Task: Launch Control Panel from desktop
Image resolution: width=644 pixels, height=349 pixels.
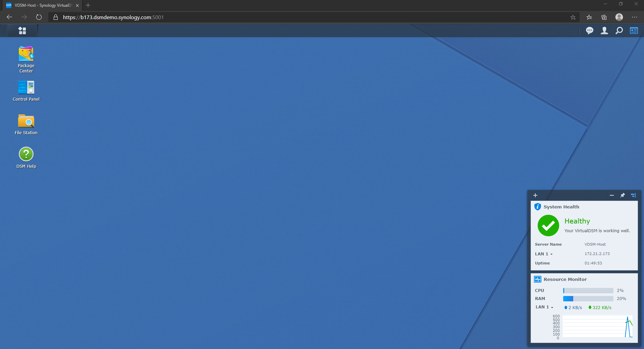Action: tap(26, 91)
